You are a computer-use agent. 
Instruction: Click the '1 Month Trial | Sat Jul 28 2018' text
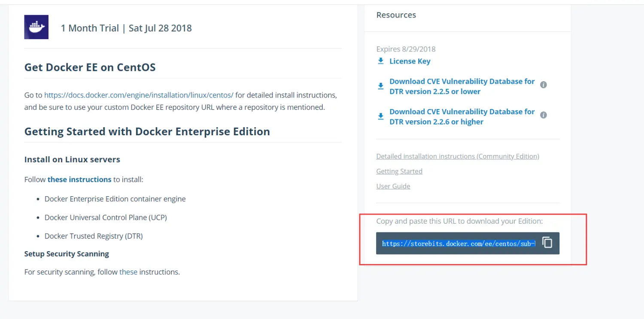[126, 28]
